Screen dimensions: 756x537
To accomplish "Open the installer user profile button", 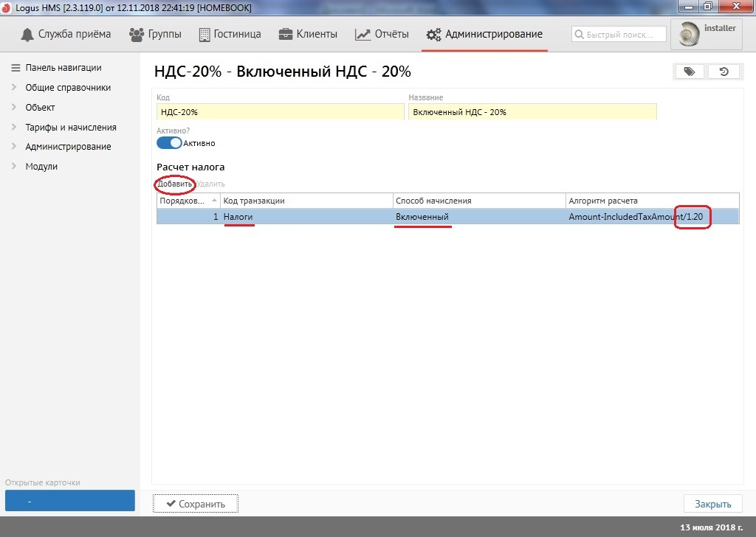I will (706, 35).
